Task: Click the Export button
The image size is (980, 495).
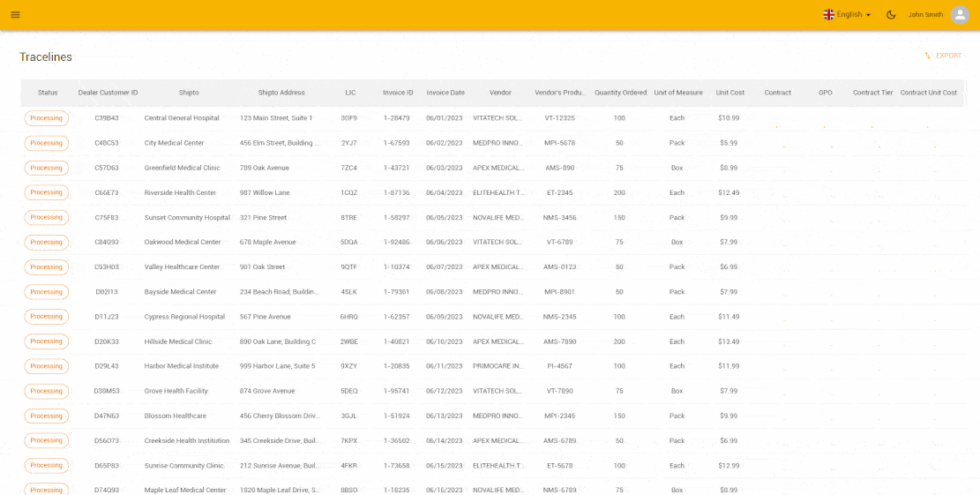Action: tap(943, 56)
